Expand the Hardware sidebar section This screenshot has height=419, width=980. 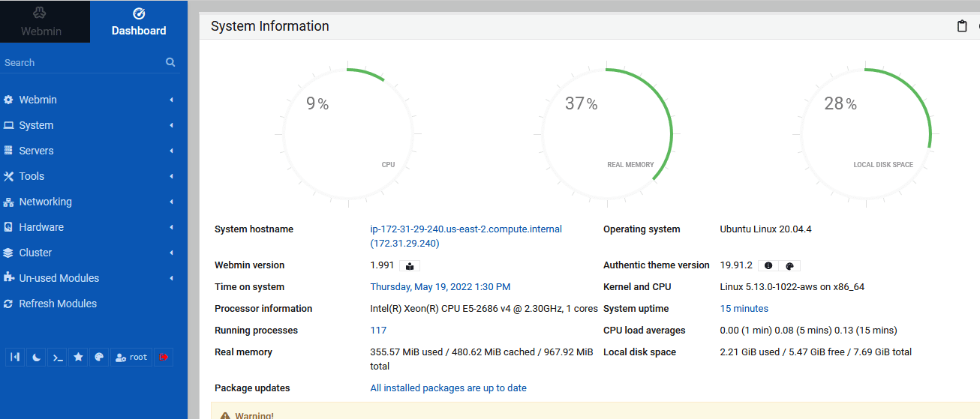coord(41,227)
